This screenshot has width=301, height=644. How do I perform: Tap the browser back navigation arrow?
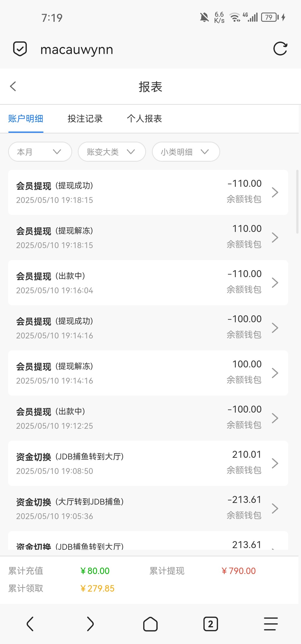coord(30,624)
